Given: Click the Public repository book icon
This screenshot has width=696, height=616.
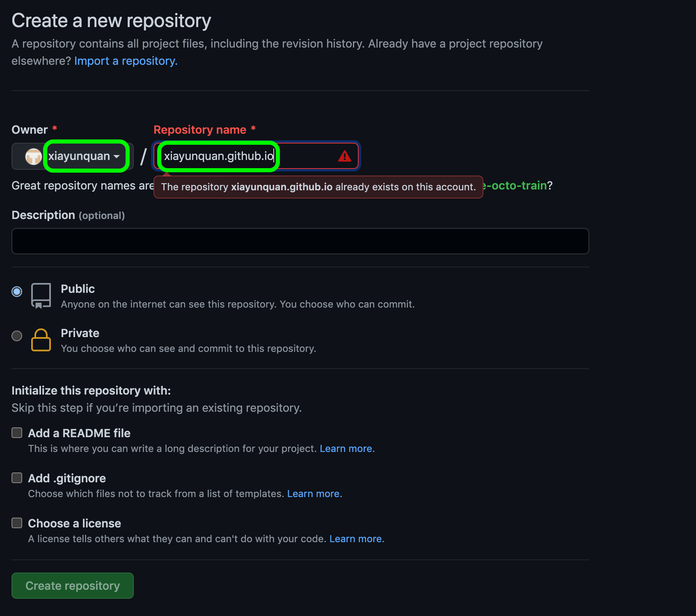Looking at the screenshot, I should pyautogui.click(x=41, y=295).
